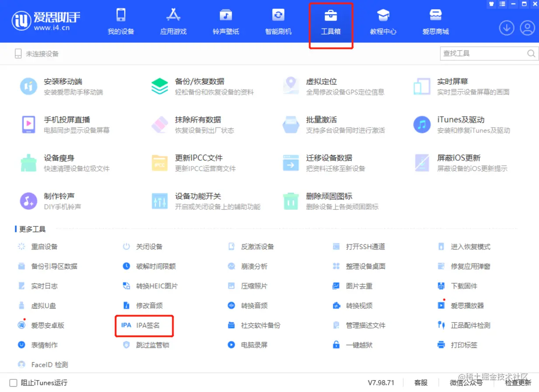Click 关闭设备 in more tools
Screen dimensions: 539x392
143,246
